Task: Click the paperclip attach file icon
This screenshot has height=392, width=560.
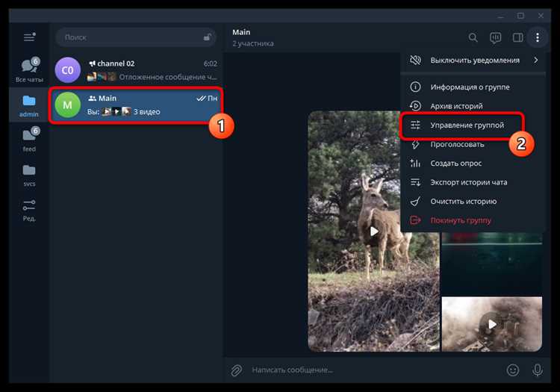Action: pos(236,370)
